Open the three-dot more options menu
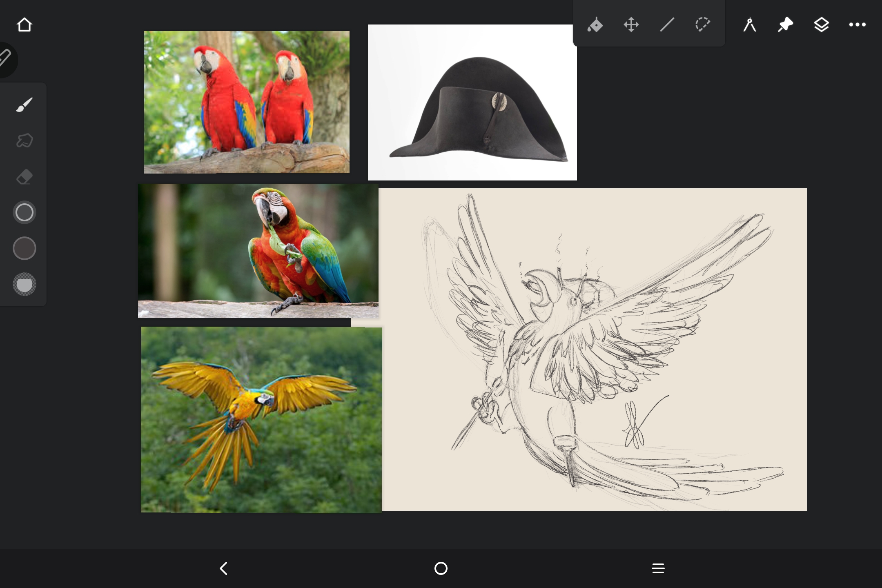The height and width of the screenshot is (588, 882). [857, 25]
